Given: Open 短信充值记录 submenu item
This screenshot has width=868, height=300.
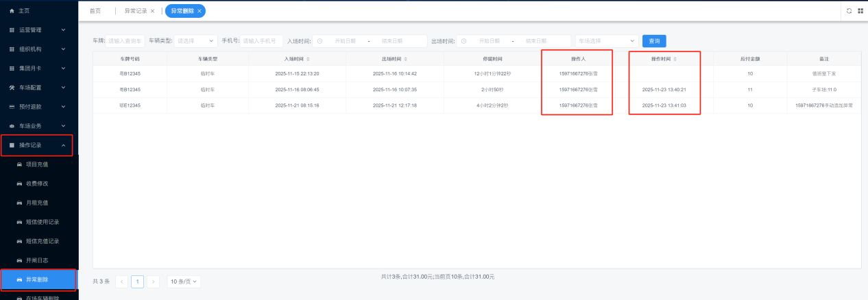Looking at the screenshot, I should coord(38,241).
